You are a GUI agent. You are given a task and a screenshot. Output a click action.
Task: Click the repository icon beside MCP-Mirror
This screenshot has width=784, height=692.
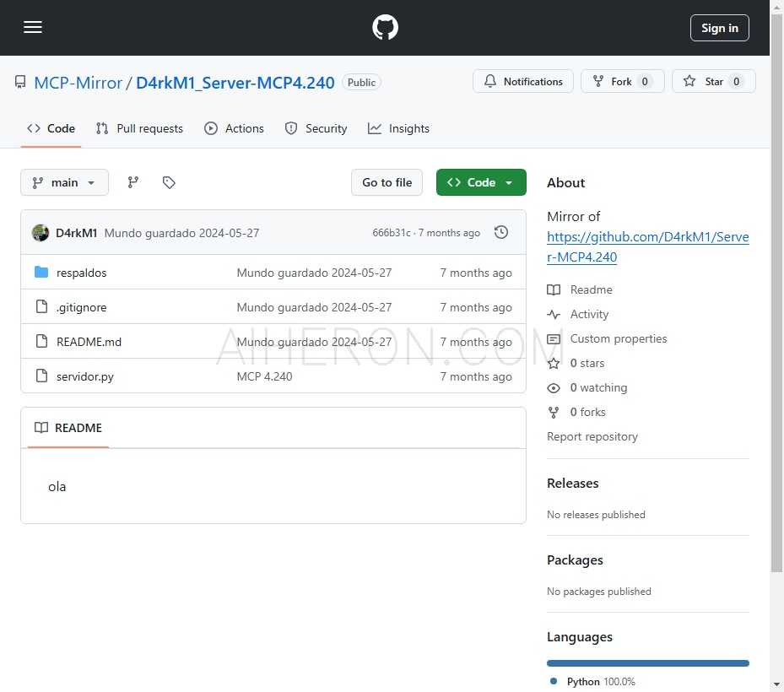pyautogui.click(x=20, y=82)
